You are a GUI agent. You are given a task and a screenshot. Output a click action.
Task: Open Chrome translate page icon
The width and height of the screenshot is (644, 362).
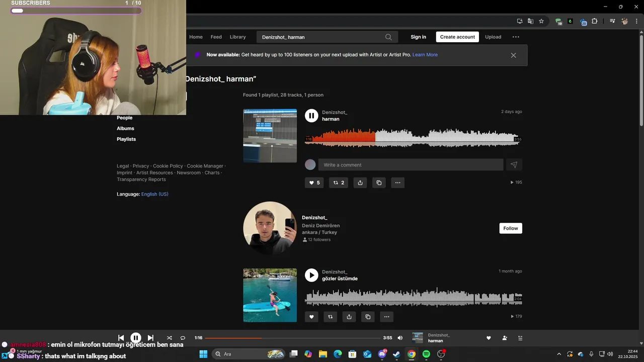530,21
